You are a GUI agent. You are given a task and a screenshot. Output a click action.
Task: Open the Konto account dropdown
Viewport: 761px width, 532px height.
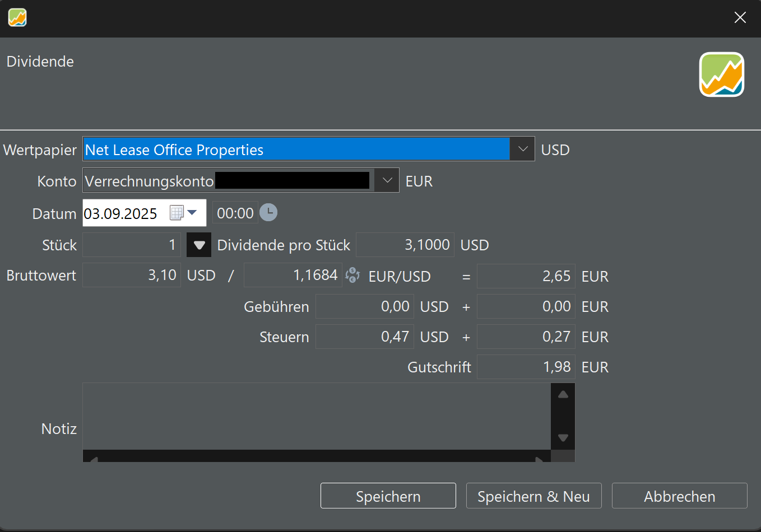(x=387, y=180)
